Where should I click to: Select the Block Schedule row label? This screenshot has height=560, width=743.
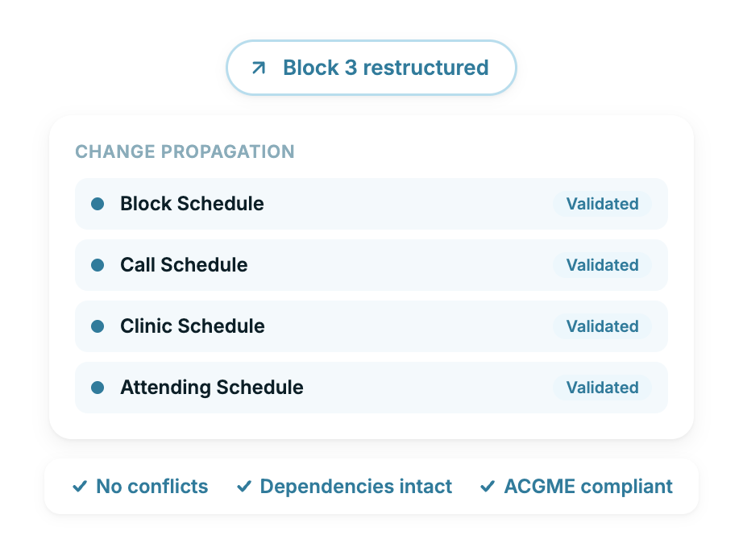coord(192,204)
